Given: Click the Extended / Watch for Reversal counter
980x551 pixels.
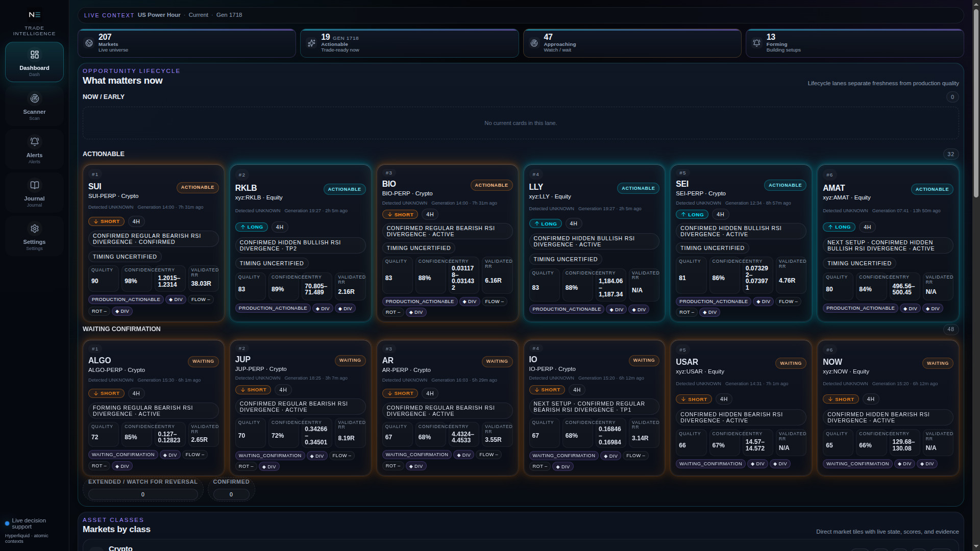Looking at the screenshot, I should [143, 494].
